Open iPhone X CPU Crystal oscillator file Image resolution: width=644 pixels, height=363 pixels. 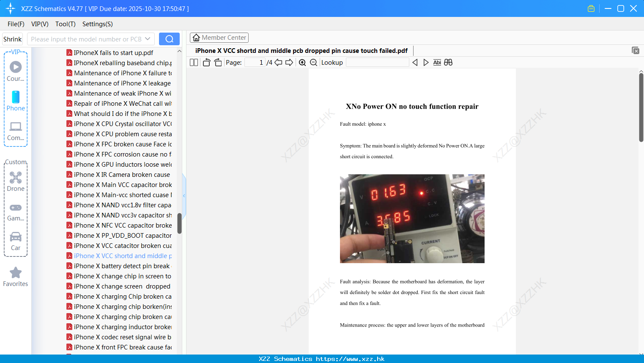click(119, 124)
